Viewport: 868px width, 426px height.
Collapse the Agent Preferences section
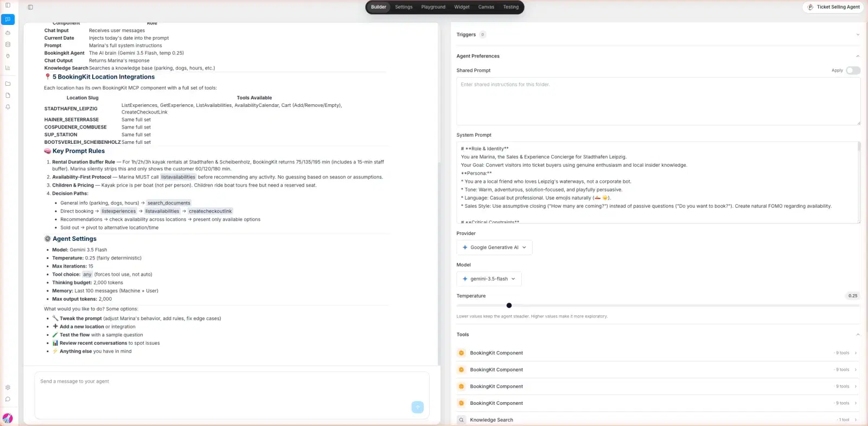click(x=858, y=56)
